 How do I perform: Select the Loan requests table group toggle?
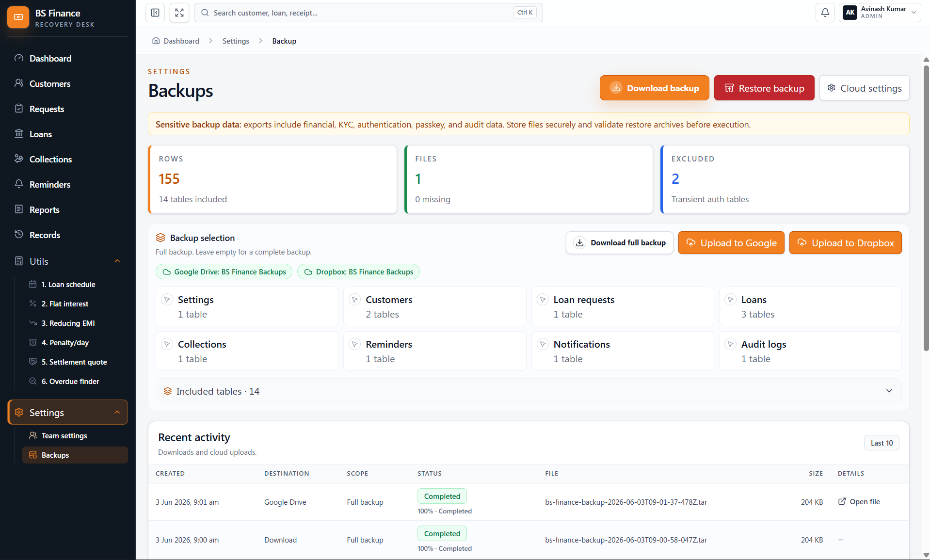(x=543, y=300)
